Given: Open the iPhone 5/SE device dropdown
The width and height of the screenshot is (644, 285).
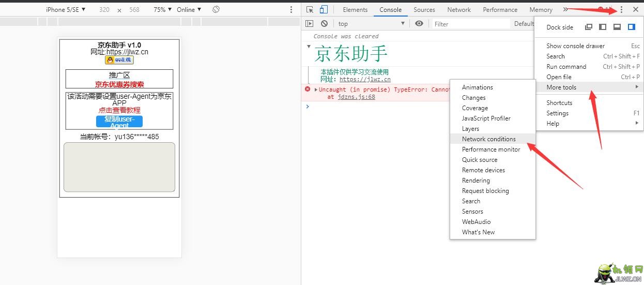Looking at the screenshot, I should click(x=66, y=9).
